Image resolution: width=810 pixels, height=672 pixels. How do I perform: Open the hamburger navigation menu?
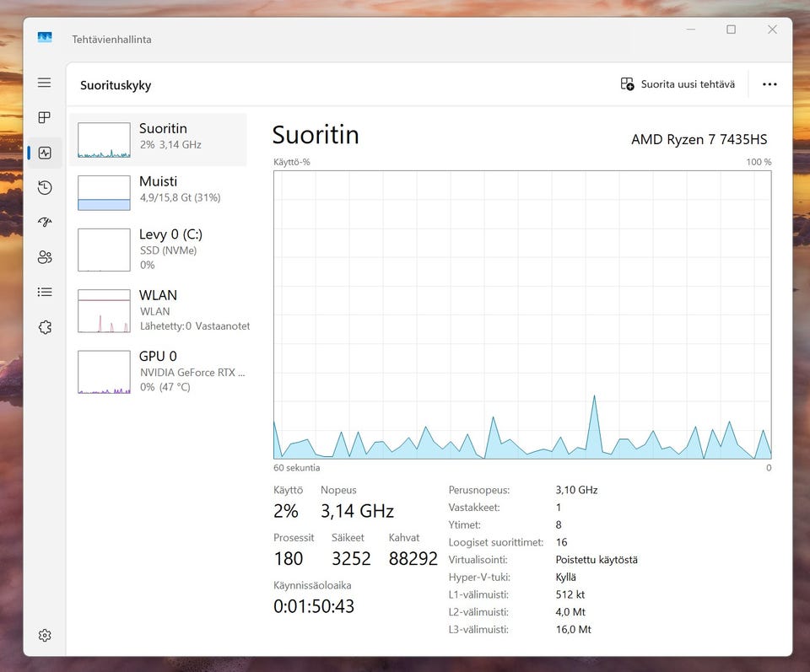click(x=45, y=83)
